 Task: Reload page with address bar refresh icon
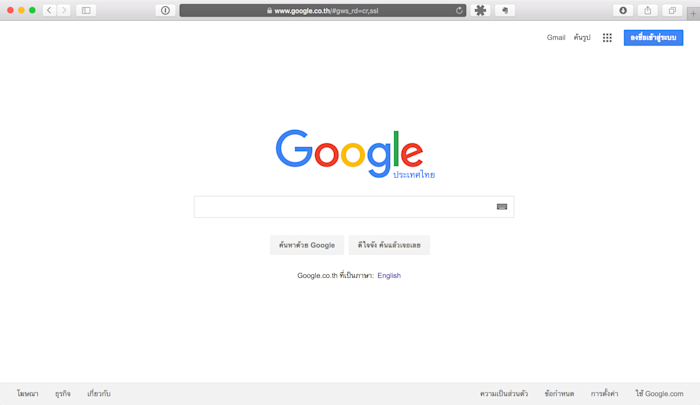459,10
